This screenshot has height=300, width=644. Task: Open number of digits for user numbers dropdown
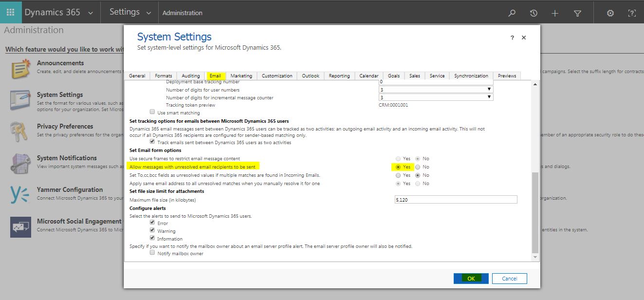point(436,90)
